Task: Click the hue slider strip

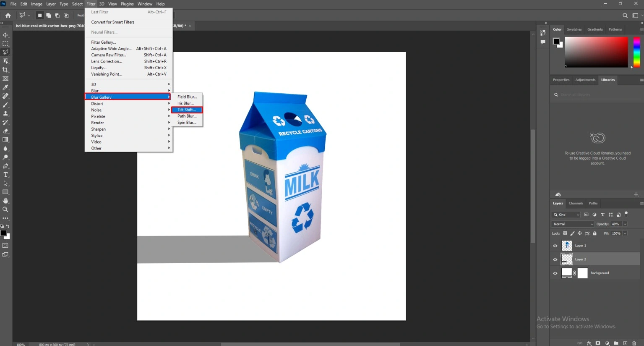Action: point(636,52)
